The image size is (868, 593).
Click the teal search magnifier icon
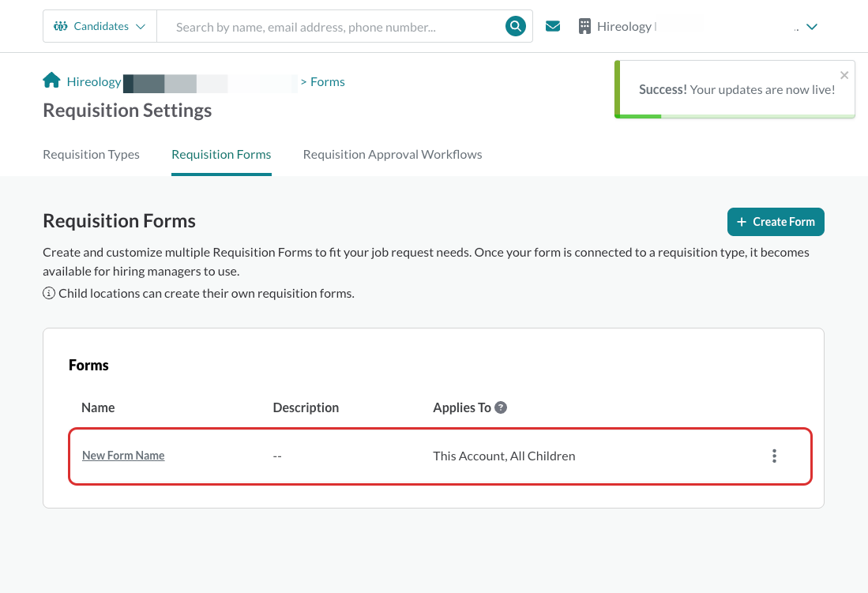(516, 26)
